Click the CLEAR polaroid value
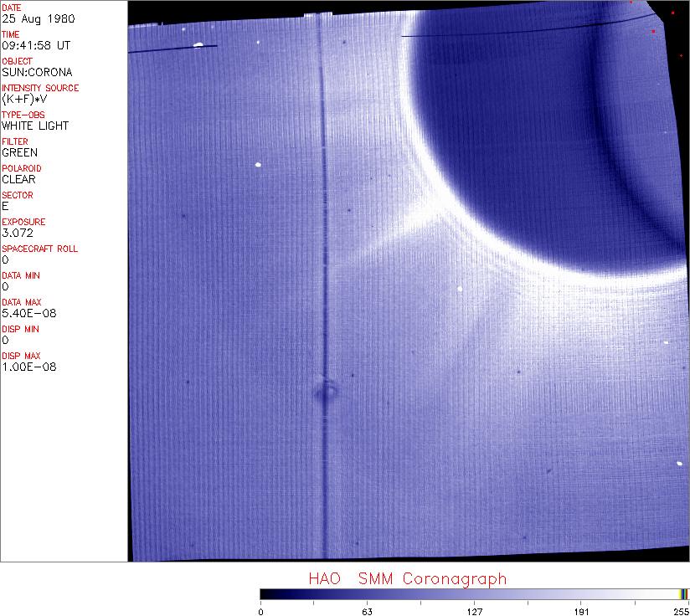This screenshot has width=690, height=616. (19, 179)
